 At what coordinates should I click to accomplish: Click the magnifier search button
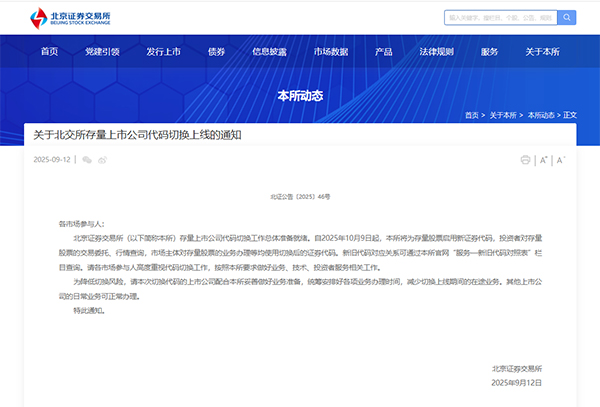coord(566,17)
